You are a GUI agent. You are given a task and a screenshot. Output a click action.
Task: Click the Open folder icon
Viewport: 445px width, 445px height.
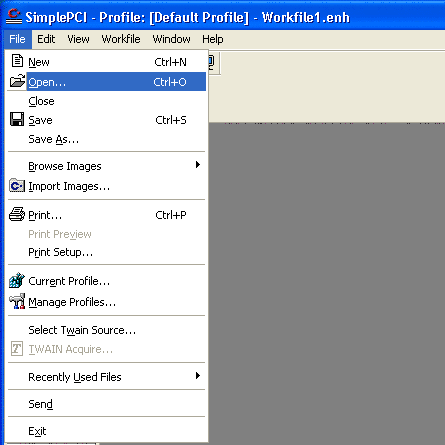17,81
